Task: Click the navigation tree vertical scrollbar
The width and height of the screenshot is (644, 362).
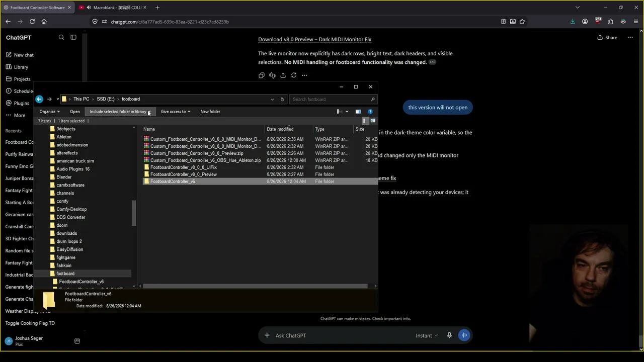Action: click(134, 213)
